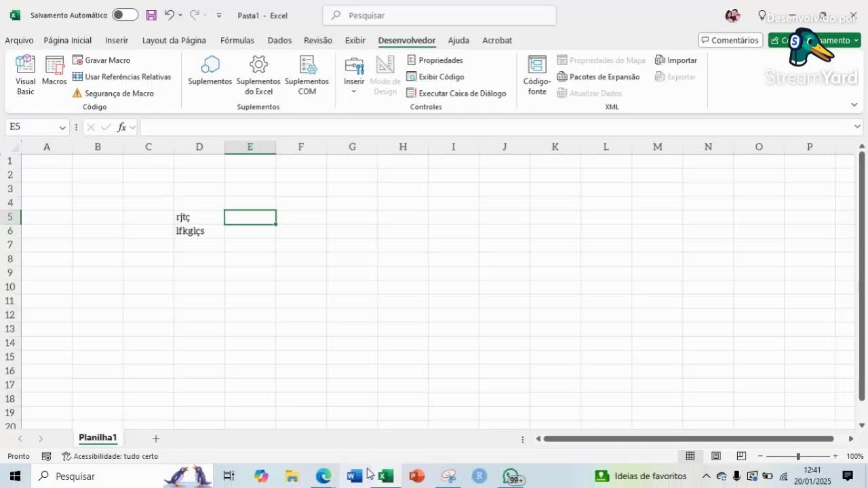Click the vertical scrollbar
Screen dimensions: 868x488
coord(862,275)
